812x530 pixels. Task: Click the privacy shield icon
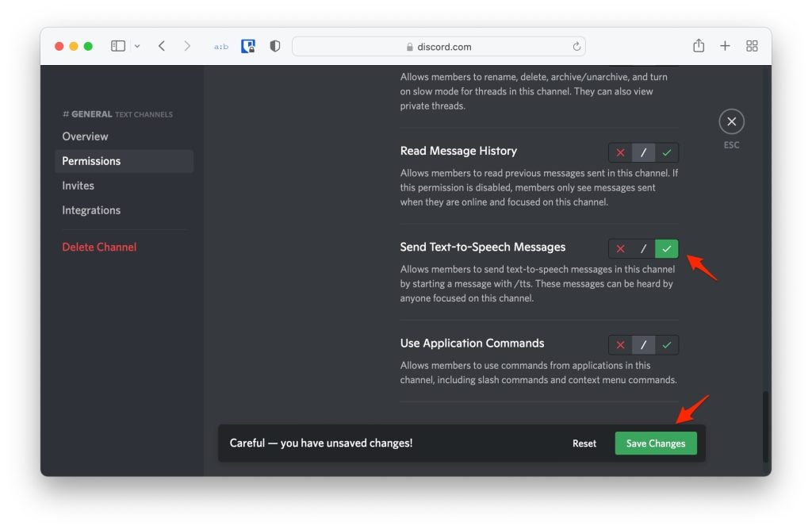275,46
